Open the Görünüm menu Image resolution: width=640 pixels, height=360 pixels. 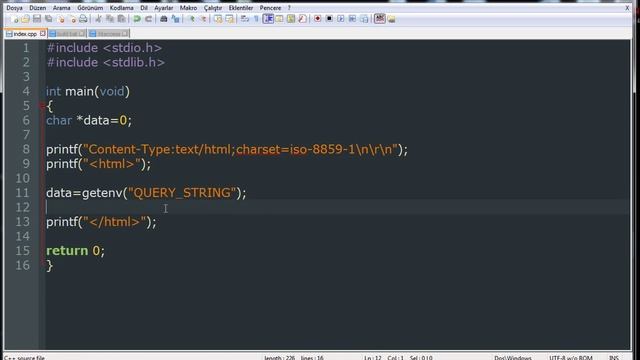[x=90, y=8]
